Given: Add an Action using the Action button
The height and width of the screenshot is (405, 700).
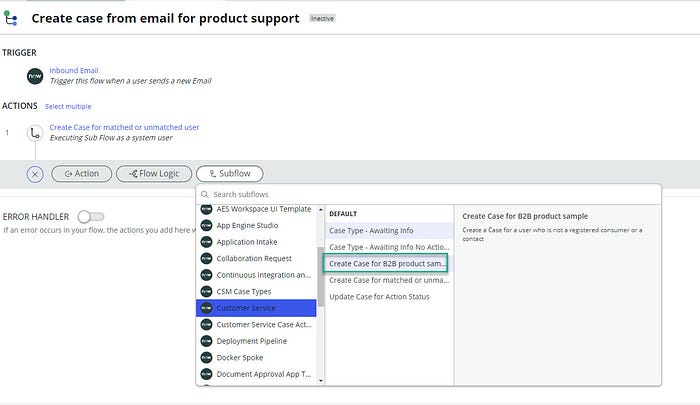Looking at the screenshot, I should pos(81,174).
